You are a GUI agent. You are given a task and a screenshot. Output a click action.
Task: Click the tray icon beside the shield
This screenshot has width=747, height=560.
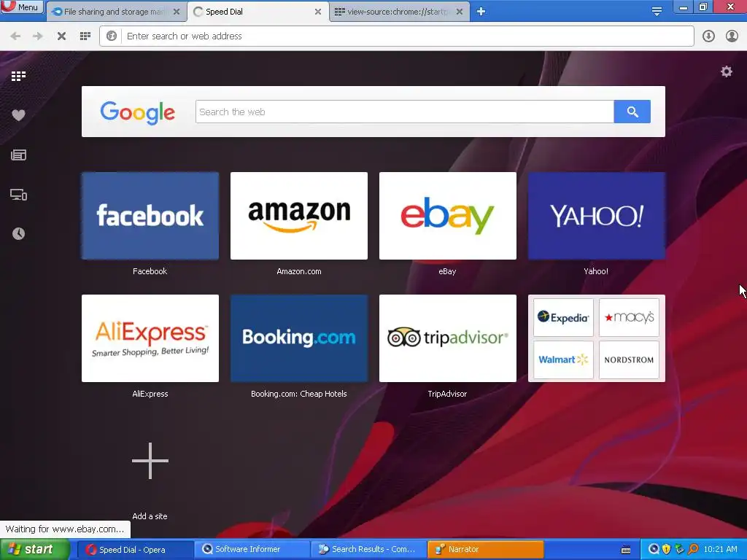tap(679, 550)
